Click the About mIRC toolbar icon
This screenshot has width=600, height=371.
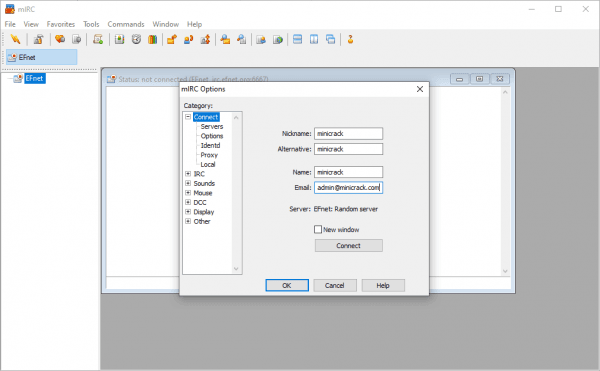350,39
